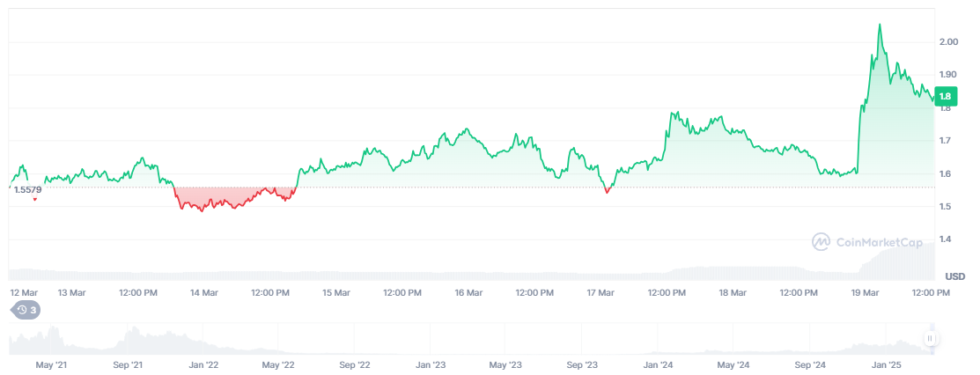The height and width of the screenshot is (375, 980).
Task: Click the 1.4 price axis label
Action: click(947, 239)
